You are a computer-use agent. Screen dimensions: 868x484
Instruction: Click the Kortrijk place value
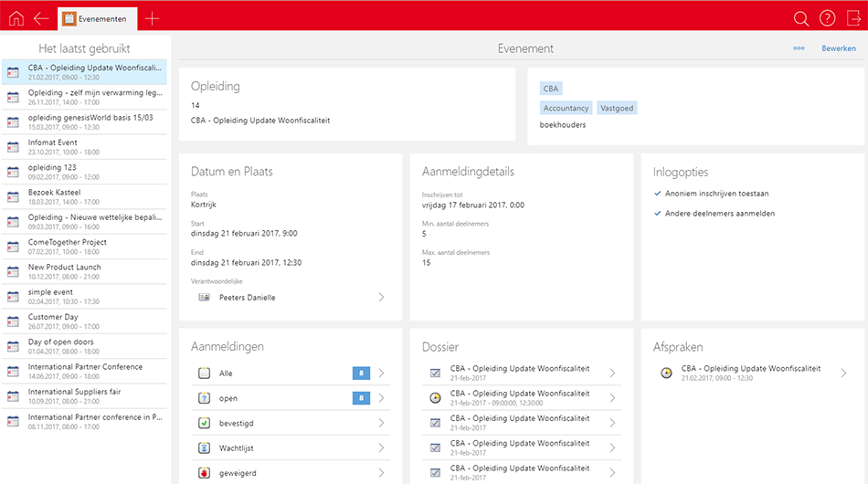tap(203, 205)
